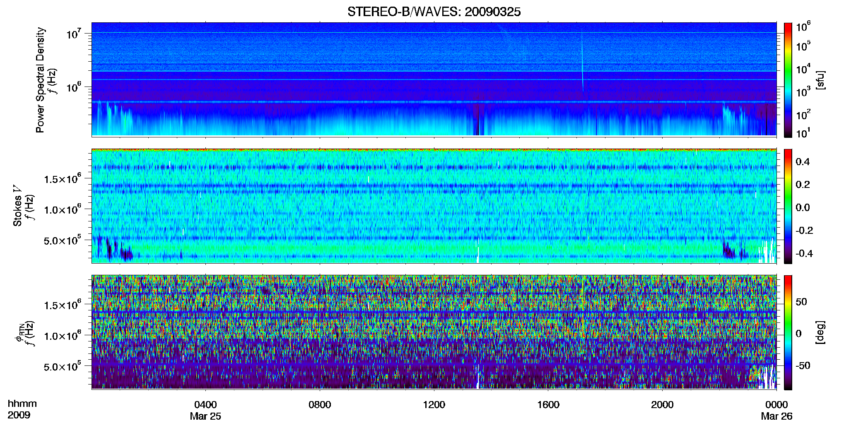Select the "Mar 25" date label
Image resolution: width=868 pixels, height=447 pixels.
click(205, 416)
